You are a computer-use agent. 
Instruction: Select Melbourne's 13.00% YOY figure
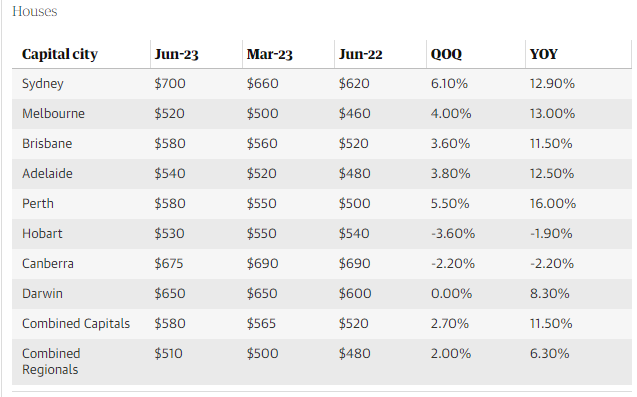[x=552, y=113]
